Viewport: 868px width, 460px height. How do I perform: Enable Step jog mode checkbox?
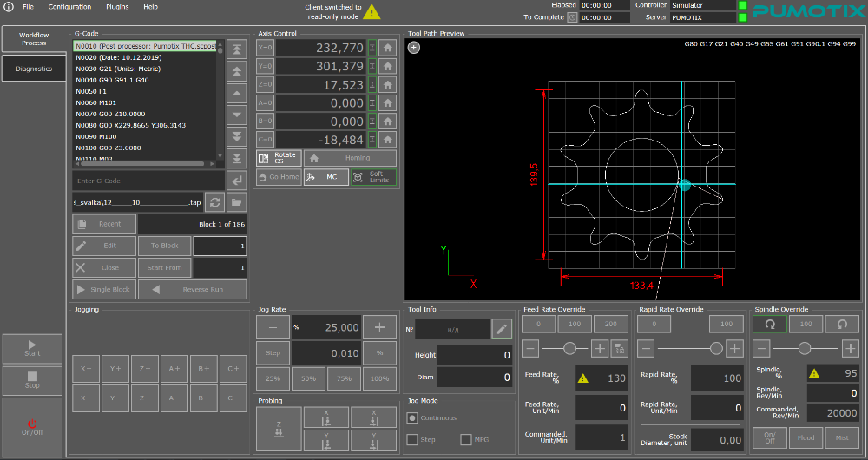[411, 439]
